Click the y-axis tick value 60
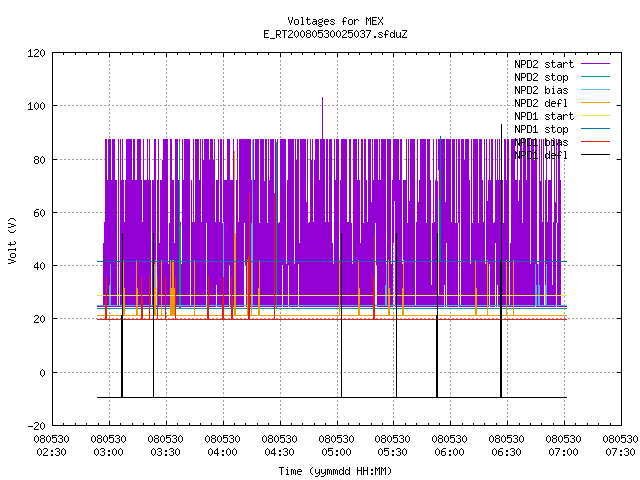 [x=40, y=213]
